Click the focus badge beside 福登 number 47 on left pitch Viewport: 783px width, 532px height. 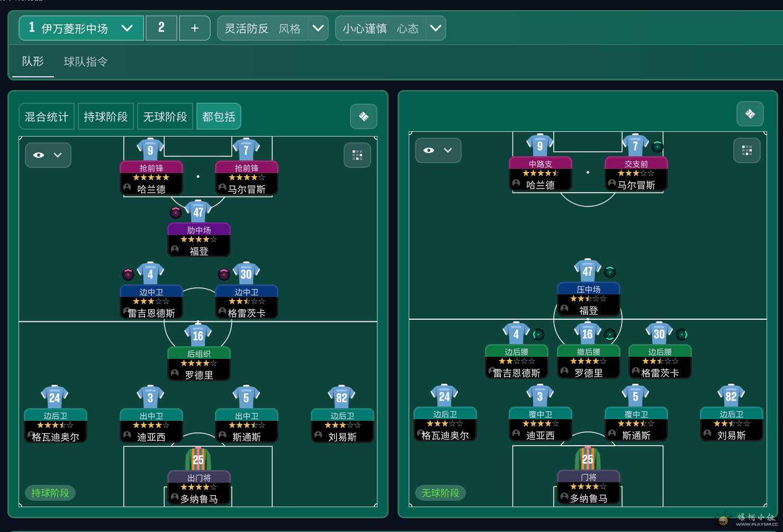(x=176, y=213)
